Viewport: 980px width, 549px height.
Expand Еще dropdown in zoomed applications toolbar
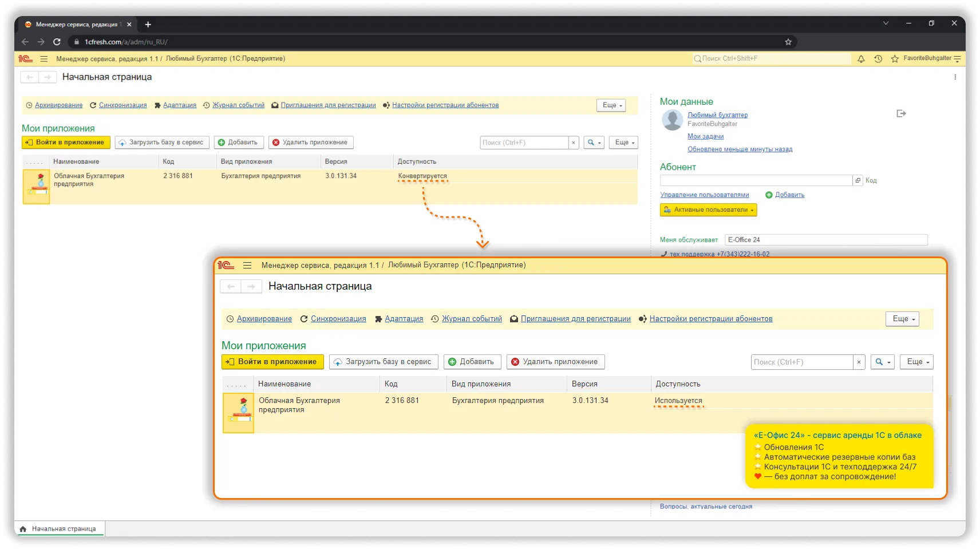(x=916, y=362)
